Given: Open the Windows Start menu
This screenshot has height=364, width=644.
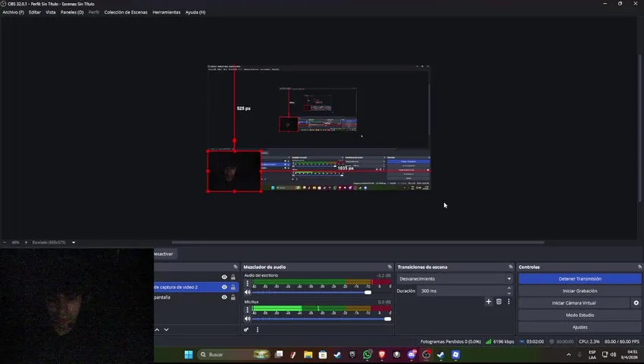Looking at the screenshot, I should click(189, 355).
